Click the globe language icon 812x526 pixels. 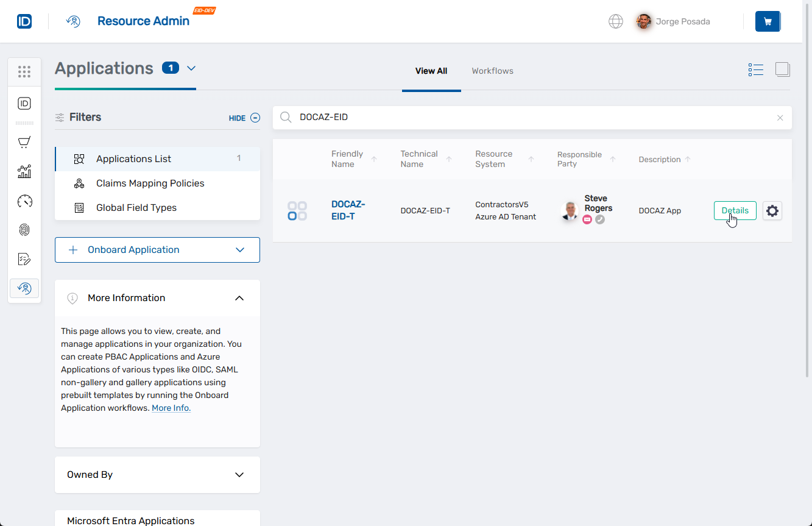[x=616, y=21]
